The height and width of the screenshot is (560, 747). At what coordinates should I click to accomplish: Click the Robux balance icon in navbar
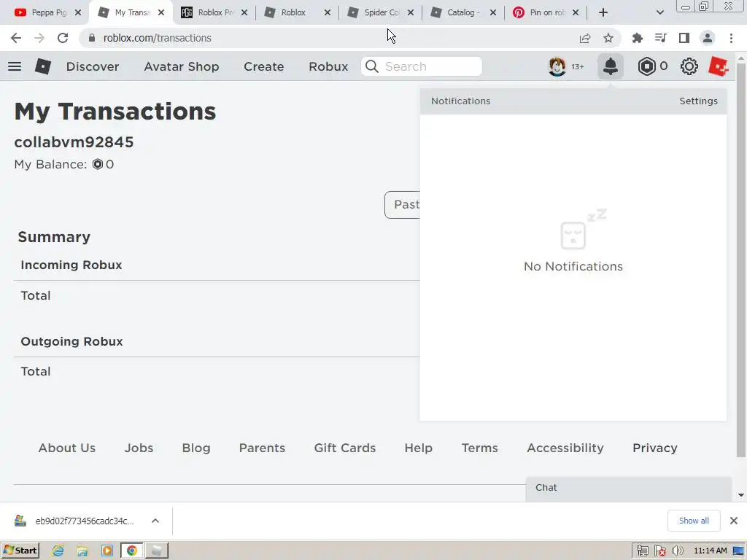tap(646, 66)
